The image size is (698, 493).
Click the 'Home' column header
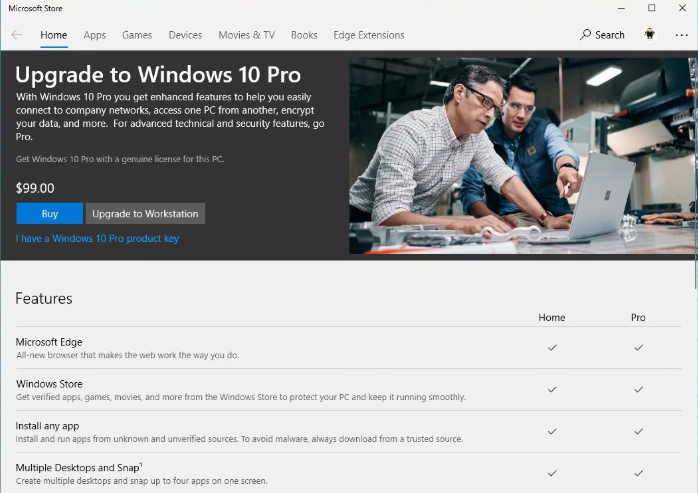(x=552, y=318)
